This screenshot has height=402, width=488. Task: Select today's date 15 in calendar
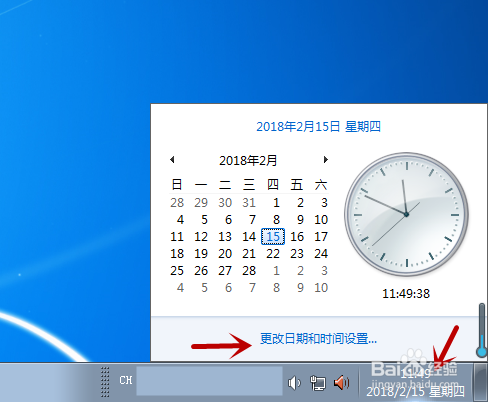(x=273, y=237)
